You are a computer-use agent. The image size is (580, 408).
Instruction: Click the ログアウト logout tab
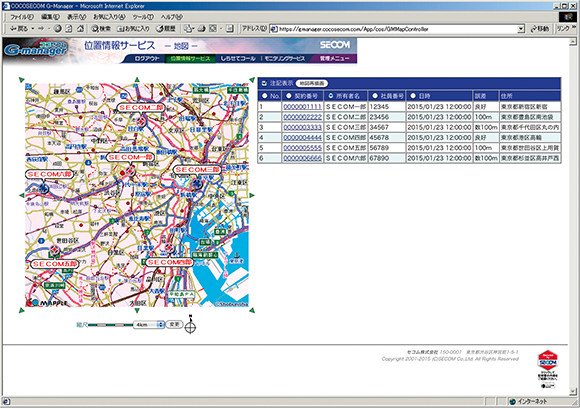(146, 58)
